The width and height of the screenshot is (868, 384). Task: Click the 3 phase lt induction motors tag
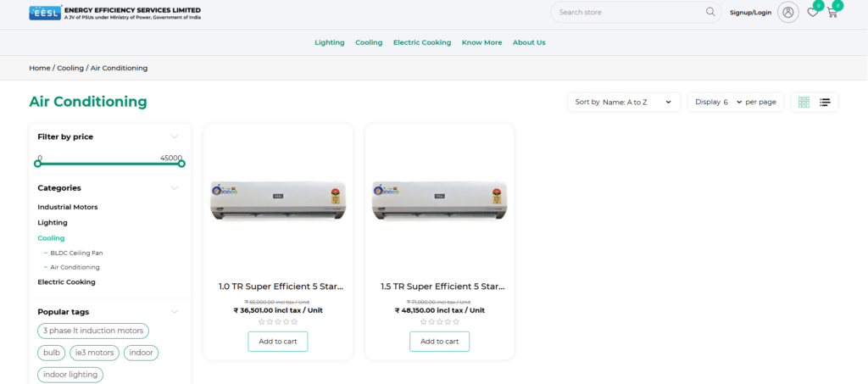click(x=93, y=331)
